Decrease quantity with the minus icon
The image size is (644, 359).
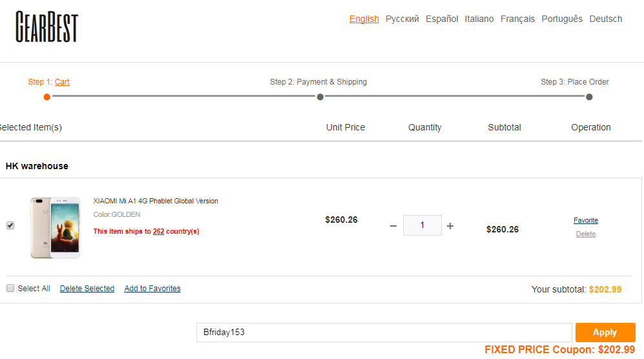coord(393,226)
